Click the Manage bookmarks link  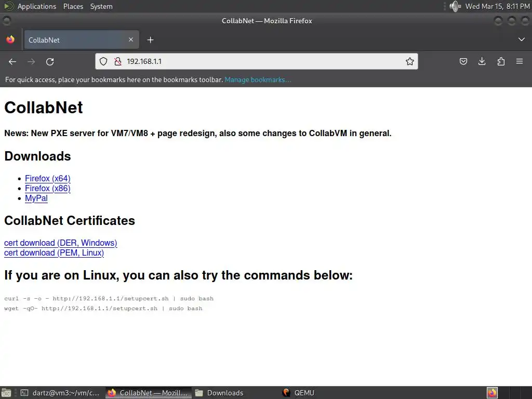click(x=258, y=79)
